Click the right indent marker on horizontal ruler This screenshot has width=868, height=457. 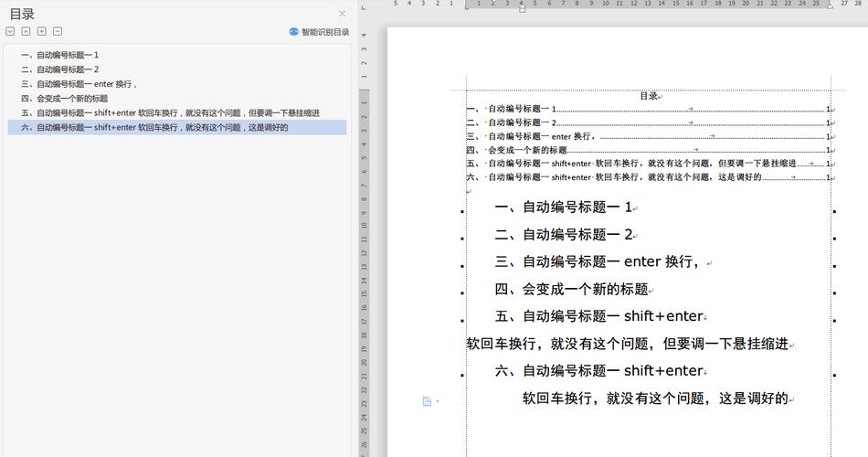(830, 5)
